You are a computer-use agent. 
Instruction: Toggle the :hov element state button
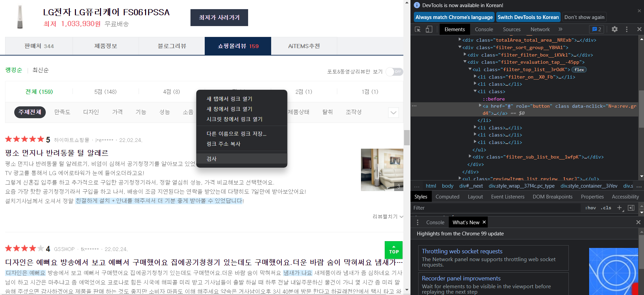pos(590,208)
